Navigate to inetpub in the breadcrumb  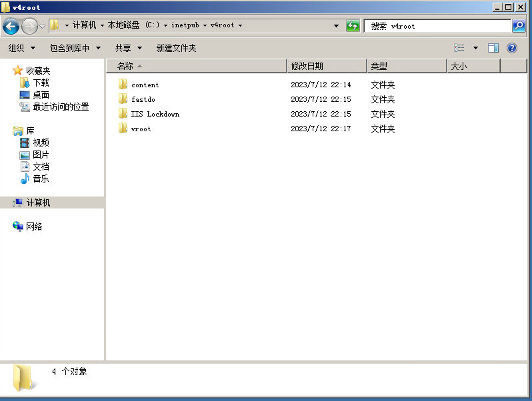[x=185, y=25]
